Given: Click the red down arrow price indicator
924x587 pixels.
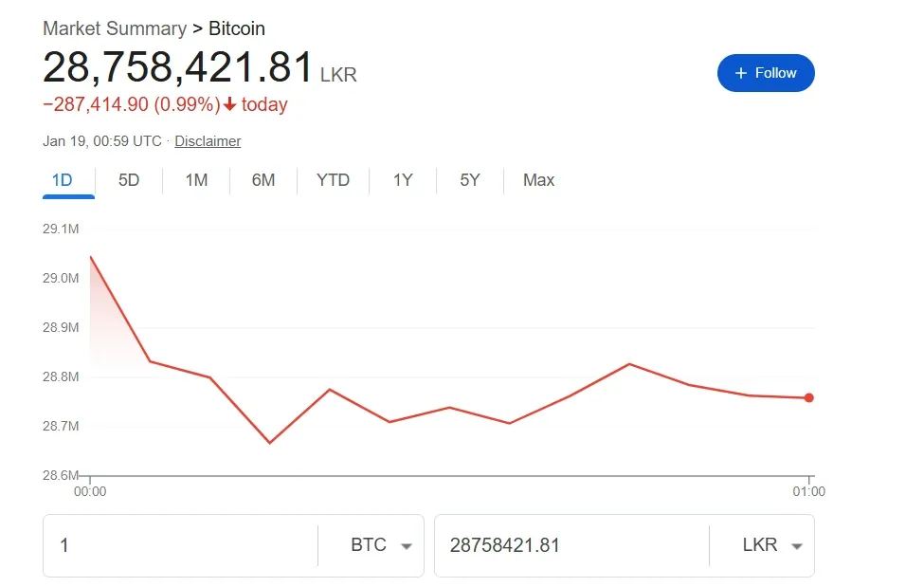Looking at the screenshot, I should tap(229, 104).
